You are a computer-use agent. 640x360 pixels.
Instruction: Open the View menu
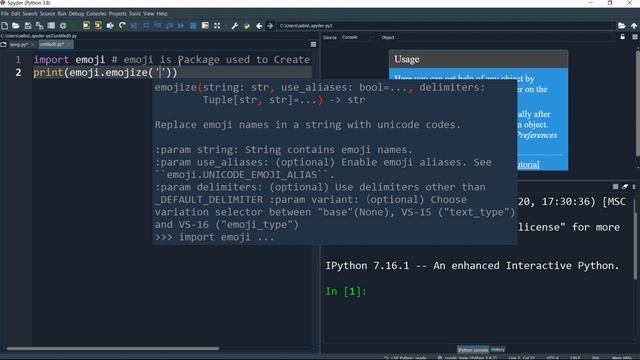click(149, 14)
